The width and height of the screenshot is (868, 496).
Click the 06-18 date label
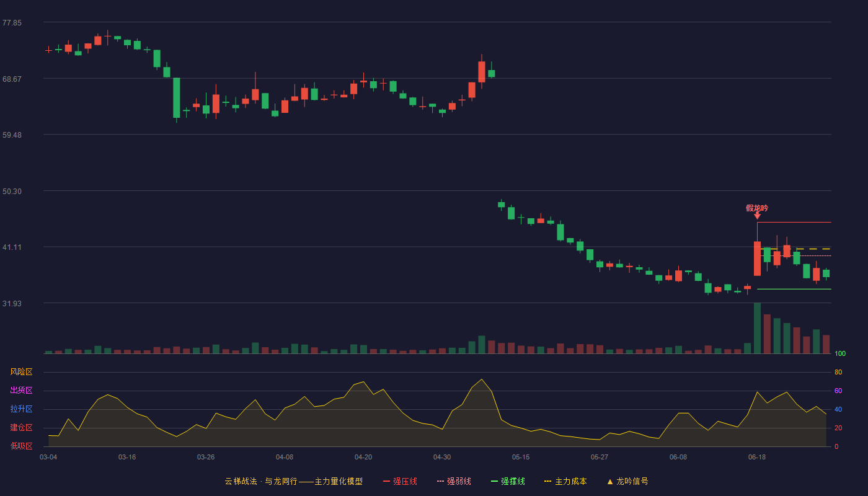pyautogui.click(x=757, y=457)
